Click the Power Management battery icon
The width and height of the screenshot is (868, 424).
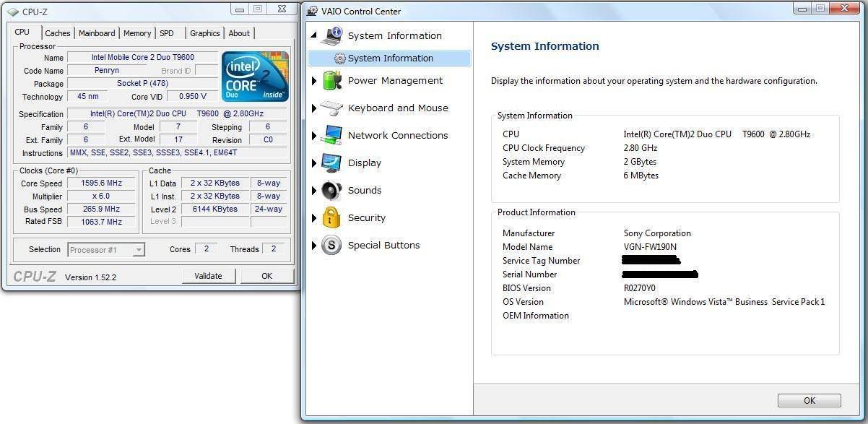(332, 80)
